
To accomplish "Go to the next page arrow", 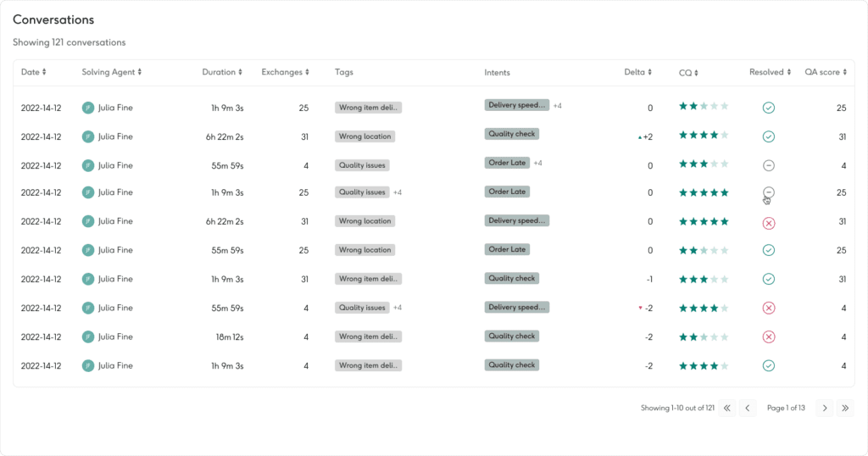I will [824, 408].
